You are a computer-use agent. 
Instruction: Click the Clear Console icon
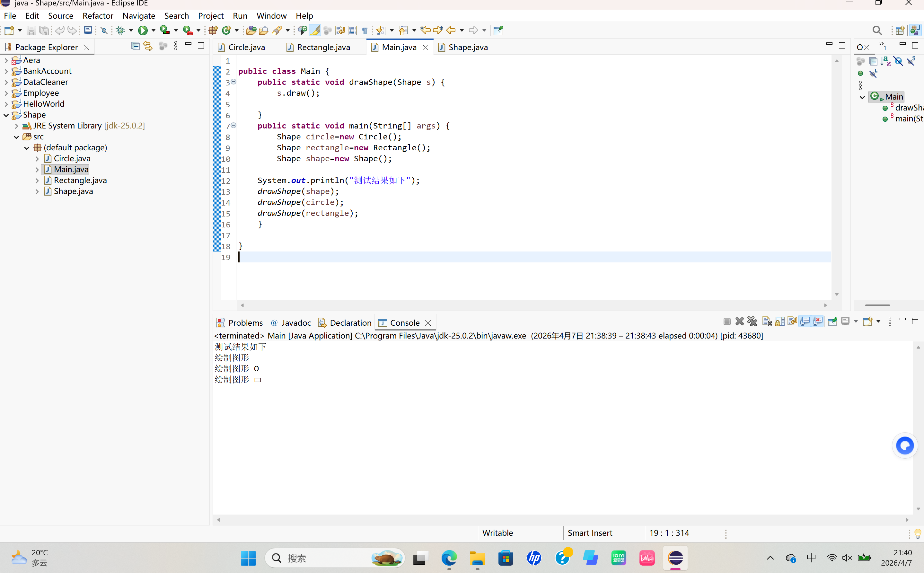(x=767, y=322)
